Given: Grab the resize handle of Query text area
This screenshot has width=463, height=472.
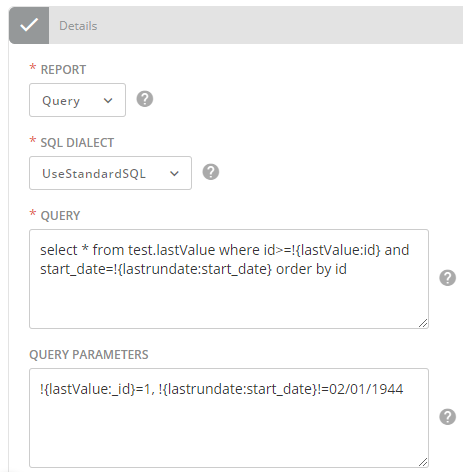Looking at the screenshot, I should pyautogui.click(x=423, y=323).
